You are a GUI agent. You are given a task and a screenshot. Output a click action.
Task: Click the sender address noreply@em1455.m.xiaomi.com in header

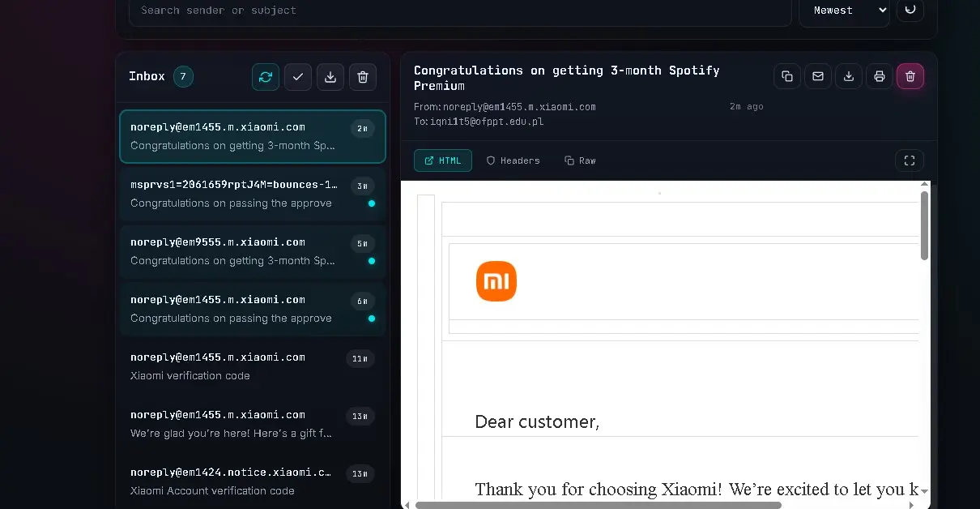pos(519,107)
